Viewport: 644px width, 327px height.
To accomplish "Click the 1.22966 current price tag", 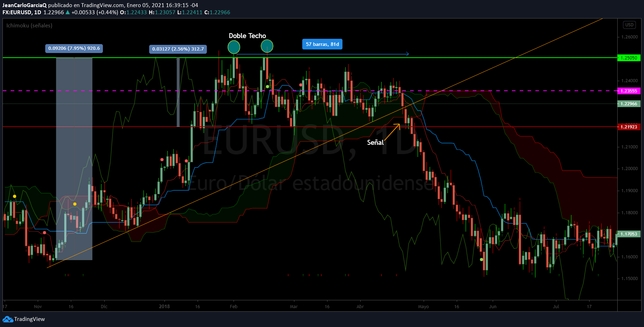I will click(x=629, y=104).
